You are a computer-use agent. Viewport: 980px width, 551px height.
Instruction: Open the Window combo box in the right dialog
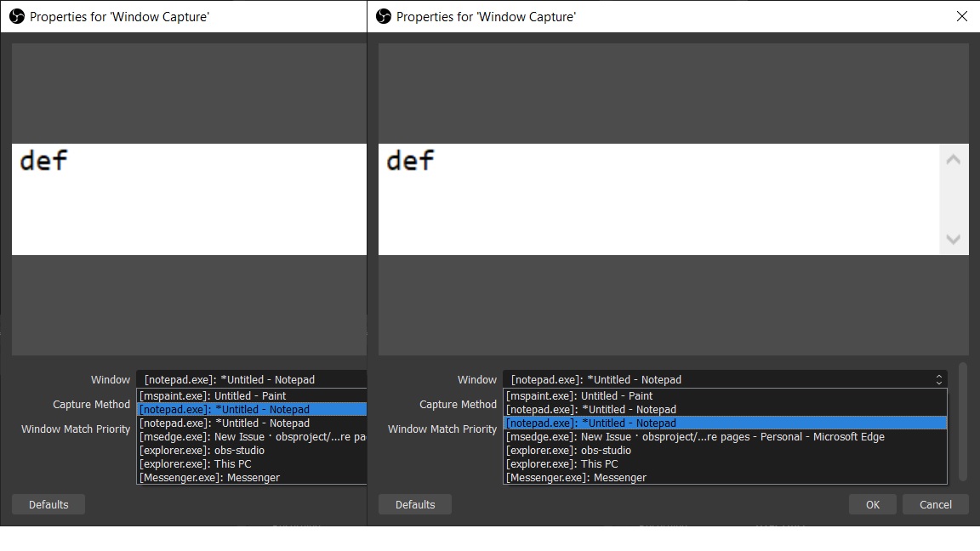click(724, 379)
